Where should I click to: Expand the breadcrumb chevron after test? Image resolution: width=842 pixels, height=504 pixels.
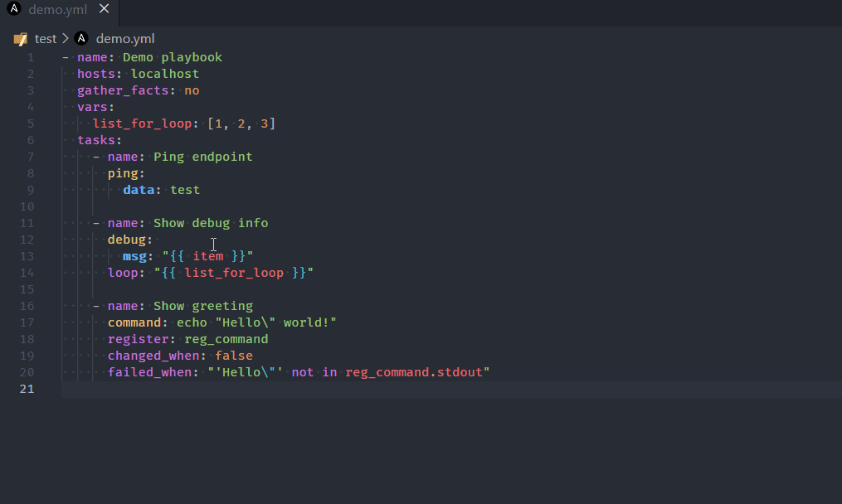click(x=65, y=39)
